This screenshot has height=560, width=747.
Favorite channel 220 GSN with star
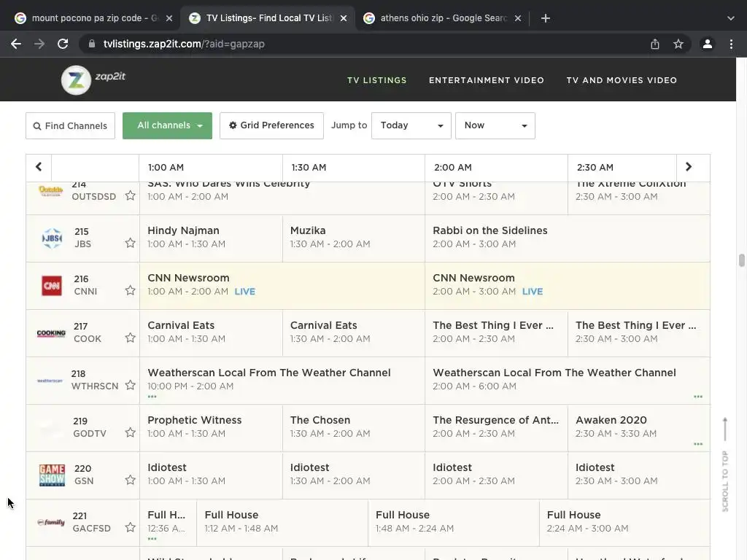[130, 480]
